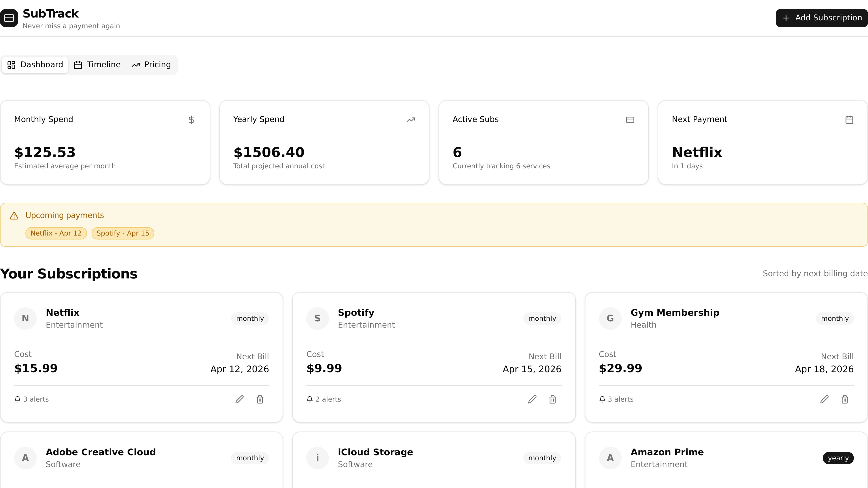Click the bell icon on Netflix alerts
The width and height of the screenshot is (868, 488).
[18, 399]
